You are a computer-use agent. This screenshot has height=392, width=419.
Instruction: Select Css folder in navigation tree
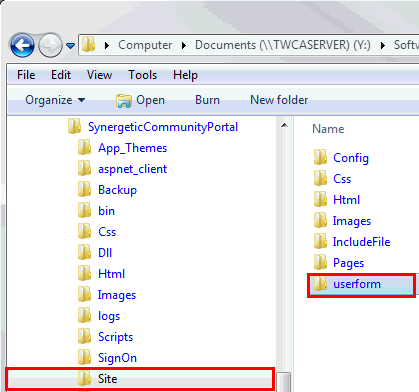(x=107, y=232)
